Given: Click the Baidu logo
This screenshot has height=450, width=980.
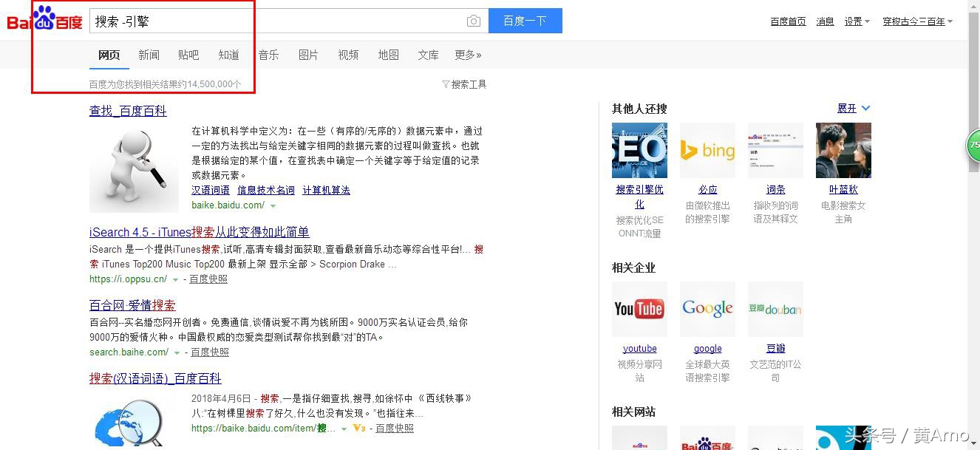Looking at the screenshot, I should pyautogui.click(x=44, y=19).
